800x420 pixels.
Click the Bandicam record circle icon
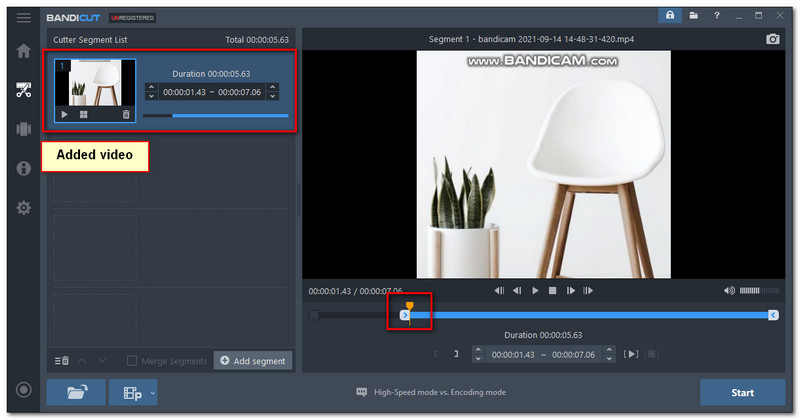(x=23, y=390)
